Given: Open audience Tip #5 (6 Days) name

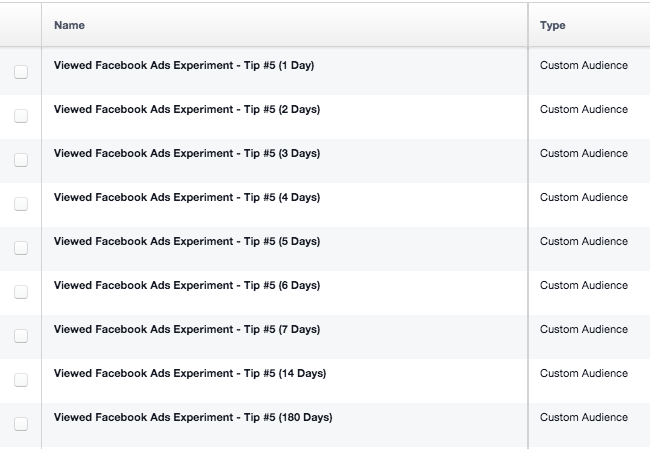Looking at the screenshot, I should point(187,285).
